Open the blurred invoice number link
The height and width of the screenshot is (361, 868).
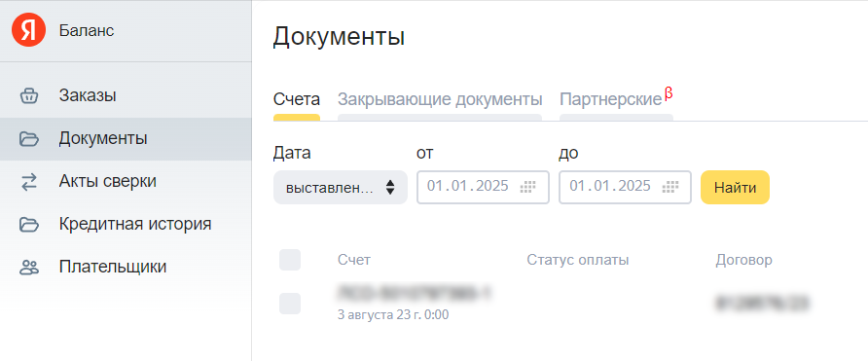[x=415, y=294]
